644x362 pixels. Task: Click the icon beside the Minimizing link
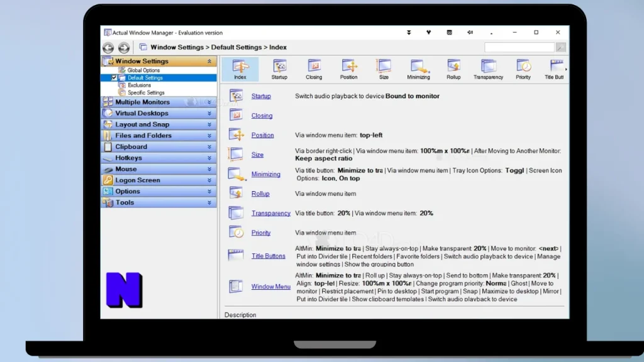(x=237, y=174)
